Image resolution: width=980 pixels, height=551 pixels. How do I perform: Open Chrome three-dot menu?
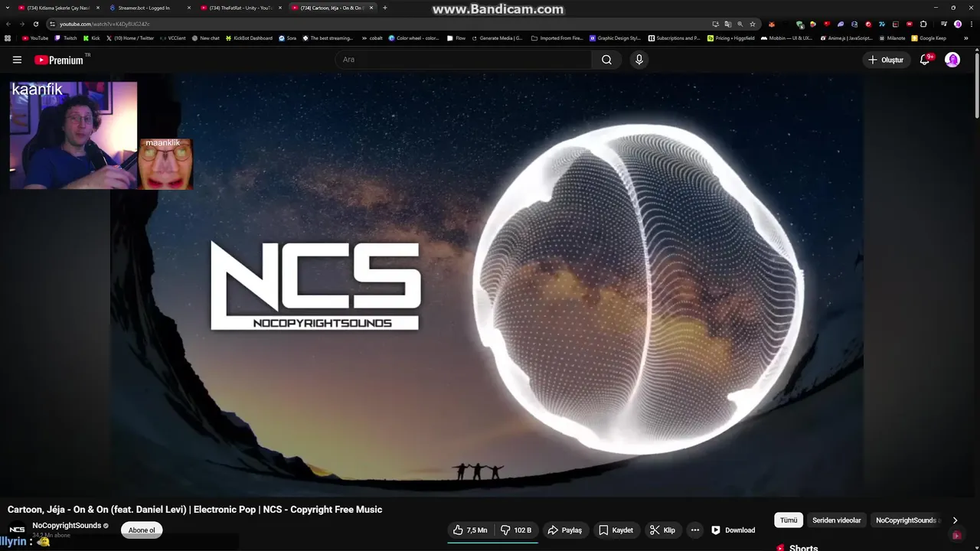972,24
